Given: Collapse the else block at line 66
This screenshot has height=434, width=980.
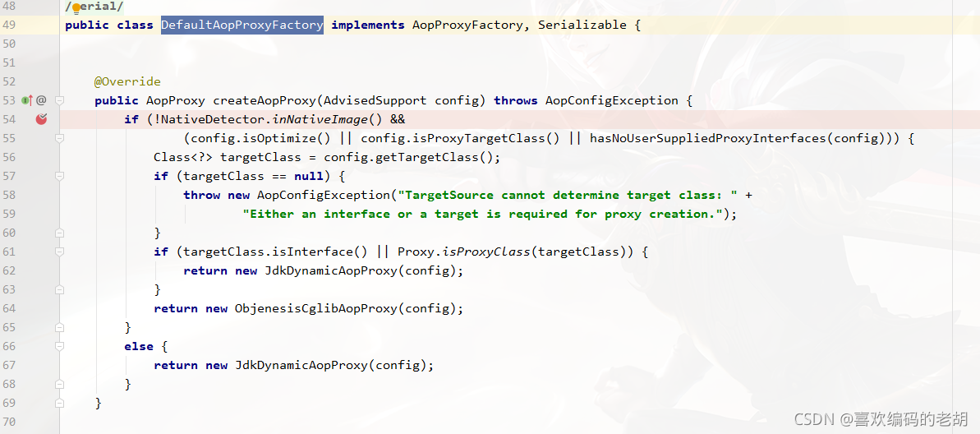Looking at the screenshot, I should [x=59, y=346].
